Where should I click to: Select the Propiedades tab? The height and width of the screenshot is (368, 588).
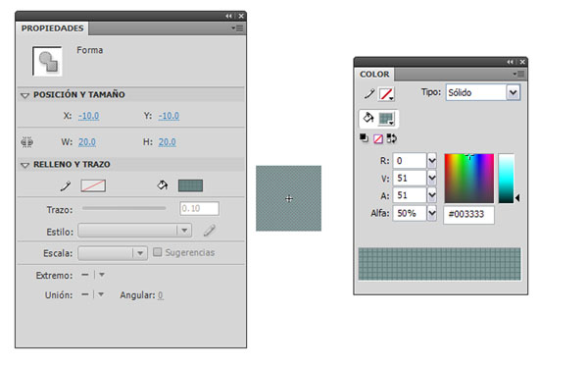click(x=53, y=28)
